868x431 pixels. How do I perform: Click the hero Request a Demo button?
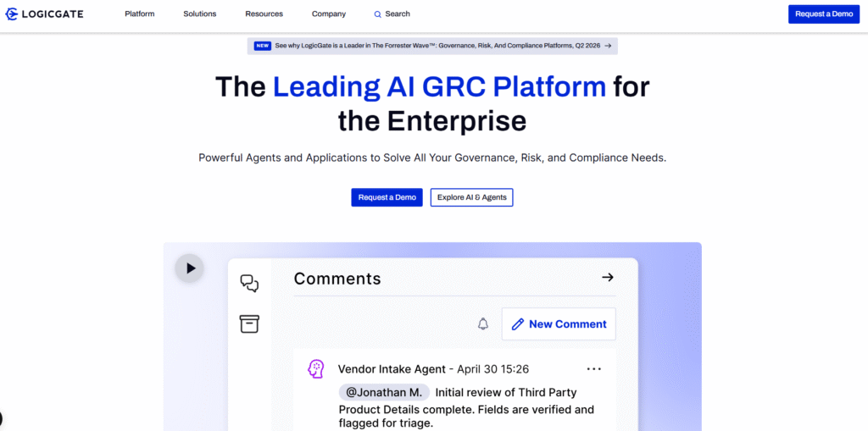[x=387, y=197]
